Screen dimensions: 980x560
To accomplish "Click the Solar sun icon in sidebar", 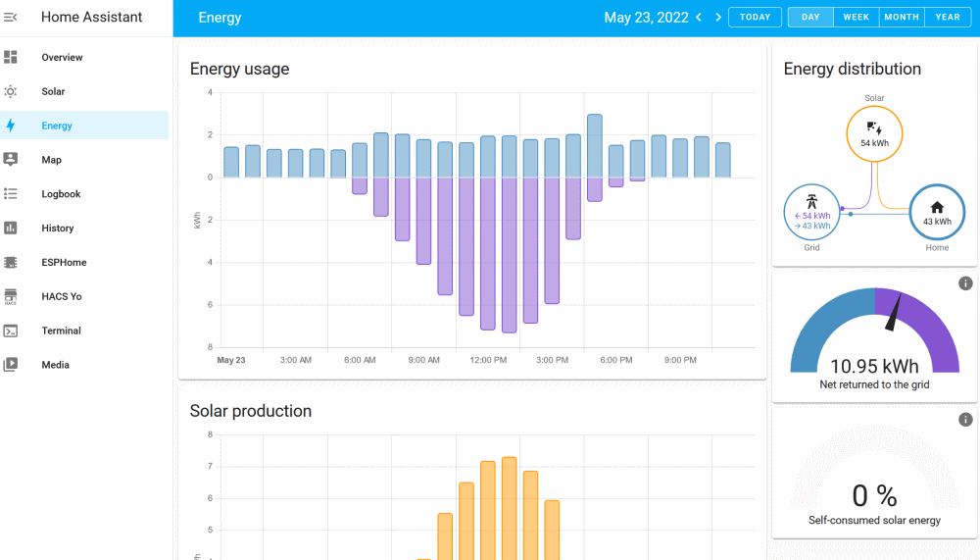I will tap(10, 91).
